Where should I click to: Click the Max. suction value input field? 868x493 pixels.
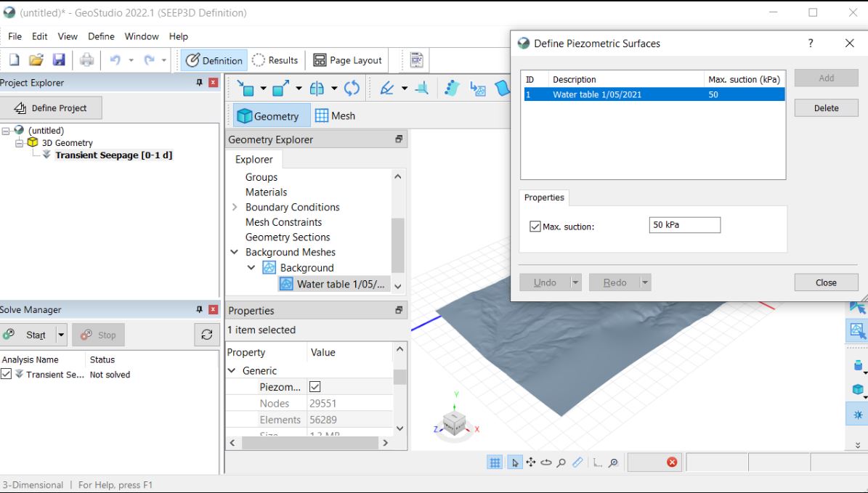pos(685,224)
